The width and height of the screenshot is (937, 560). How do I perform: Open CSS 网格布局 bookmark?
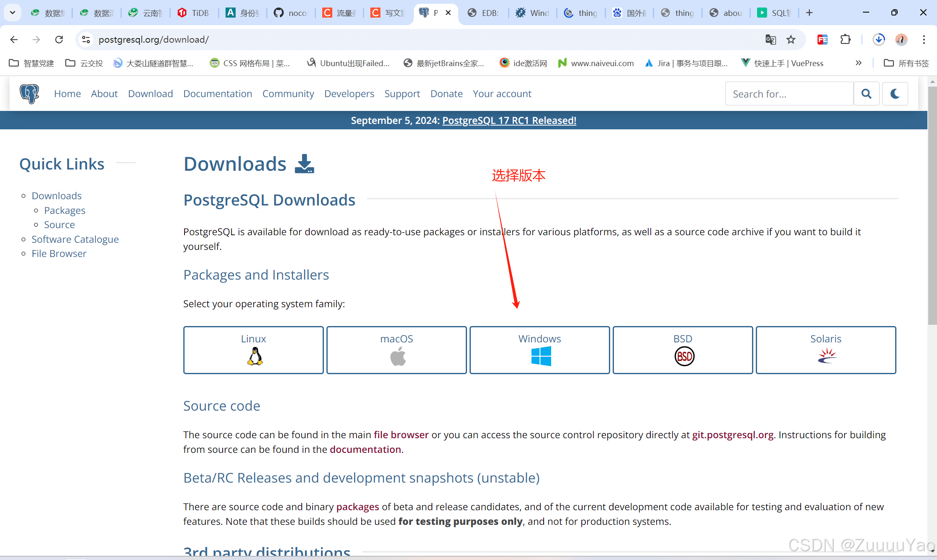click(x=250, y=63)
